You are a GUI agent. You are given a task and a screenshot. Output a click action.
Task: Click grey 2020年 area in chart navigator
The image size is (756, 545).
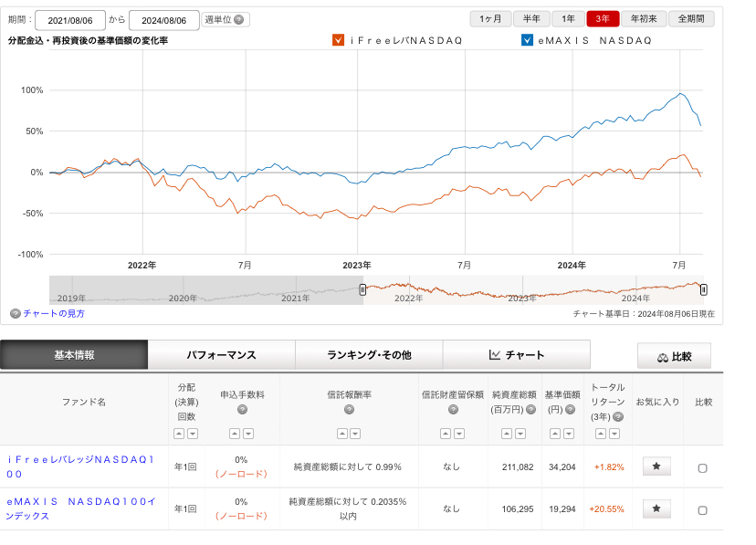click(x=183, y=299)
